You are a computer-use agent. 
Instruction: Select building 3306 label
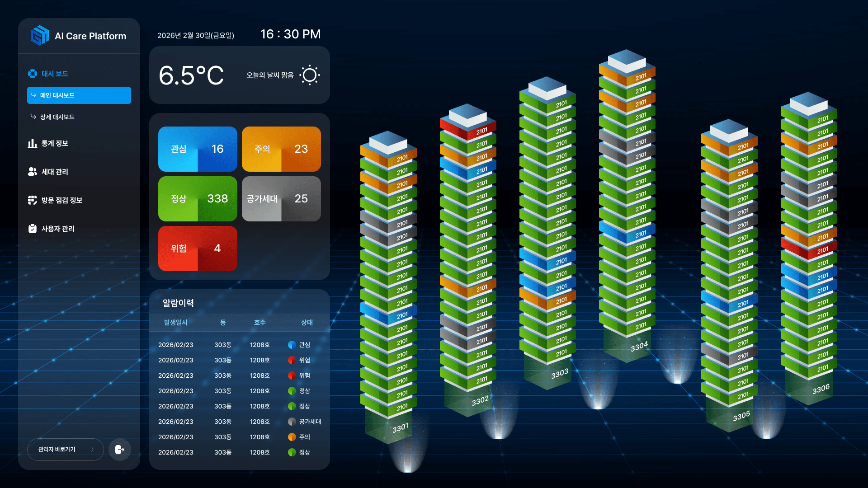(821, 389)
